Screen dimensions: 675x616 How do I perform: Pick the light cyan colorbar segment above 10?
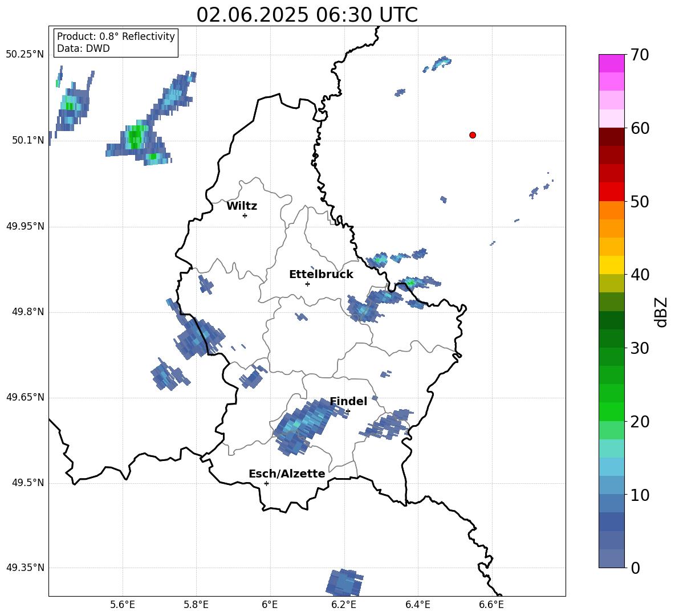(x=611, y=467)
